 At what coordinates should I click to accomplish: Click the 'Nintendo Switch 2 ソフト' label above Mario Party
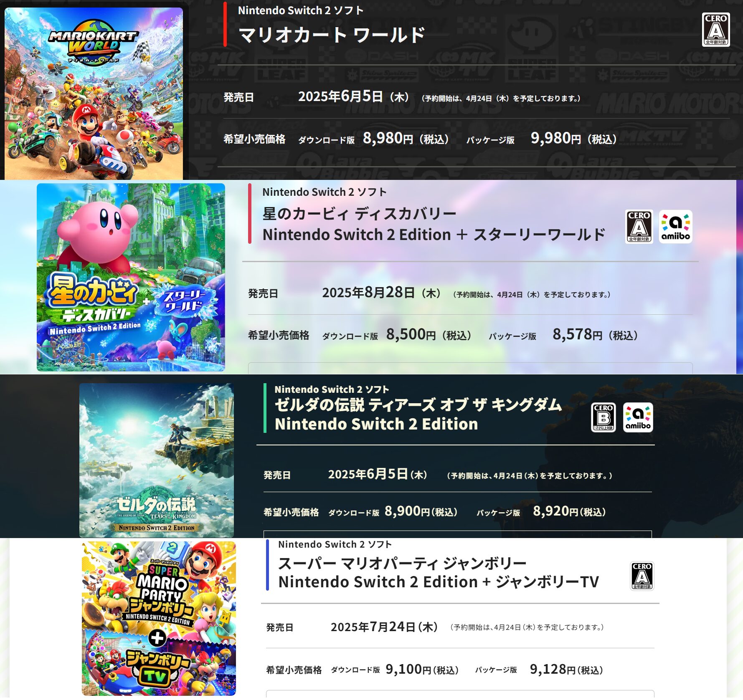(335, 544)
